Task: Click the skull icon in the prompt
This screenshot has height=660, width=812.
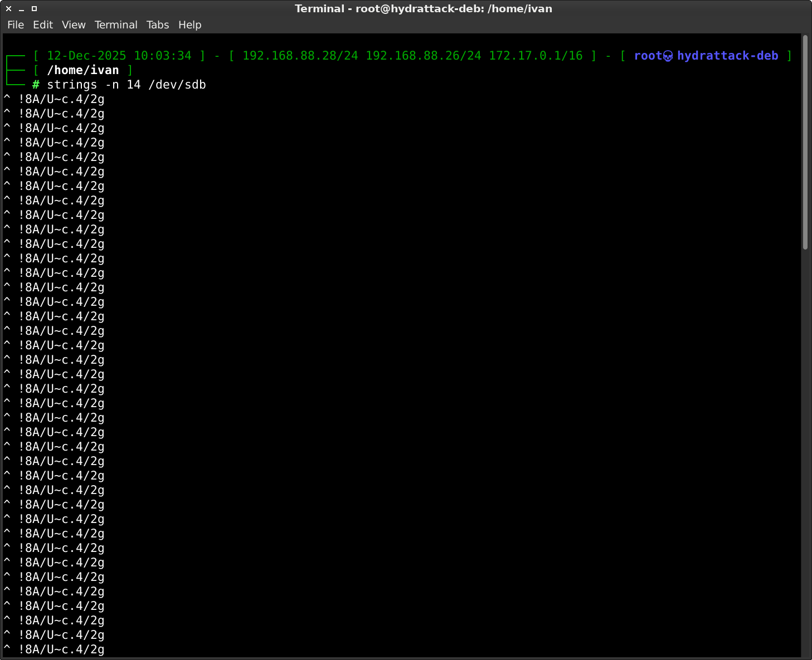Action: pyautogui.click(x=668, y=56)
